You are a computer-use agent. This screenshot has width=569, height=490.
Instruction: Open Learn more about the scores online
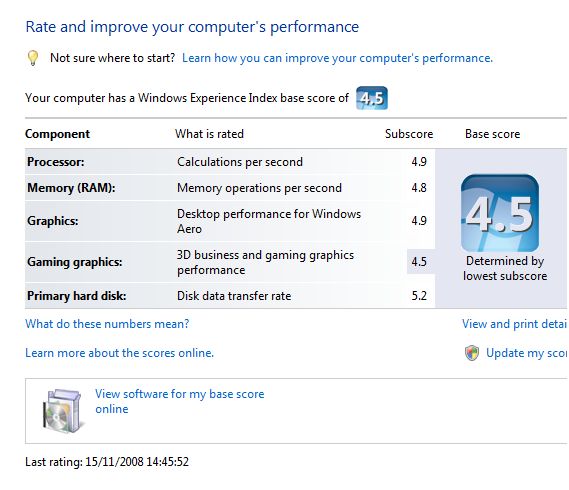coord(119,353)
